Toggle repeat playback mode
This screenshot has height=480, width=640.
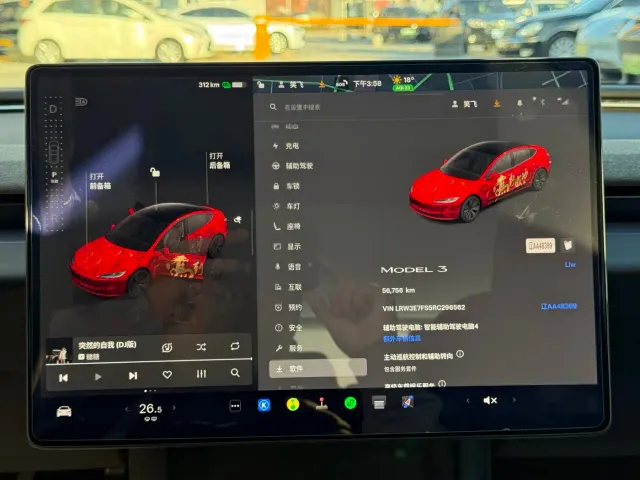pos(235,346)
